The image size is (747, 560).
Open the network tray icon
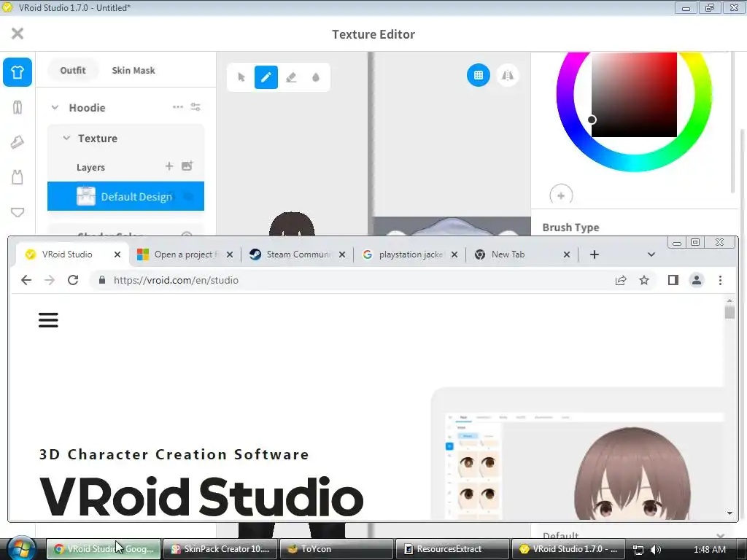click(x=638, y=550)
